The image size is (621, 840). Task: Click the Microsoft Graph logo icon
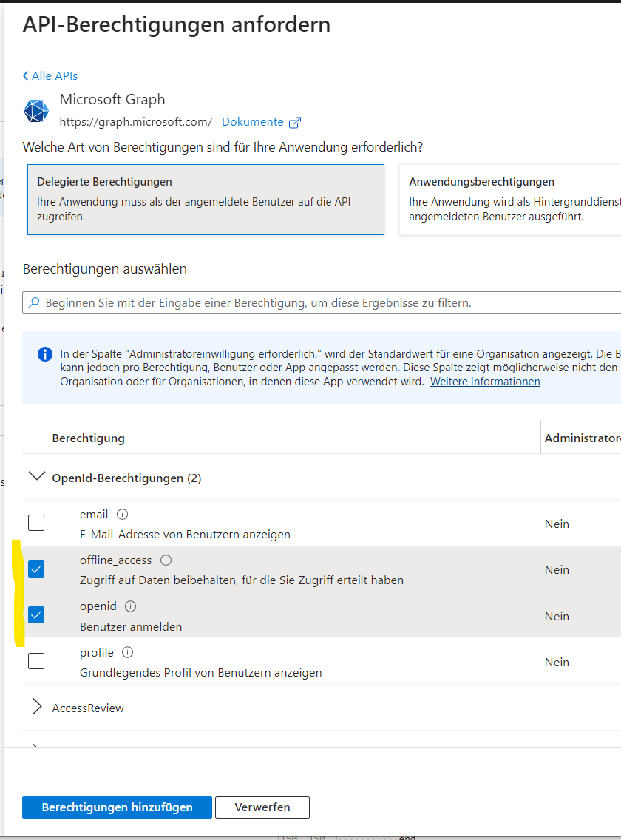[36, 111]
